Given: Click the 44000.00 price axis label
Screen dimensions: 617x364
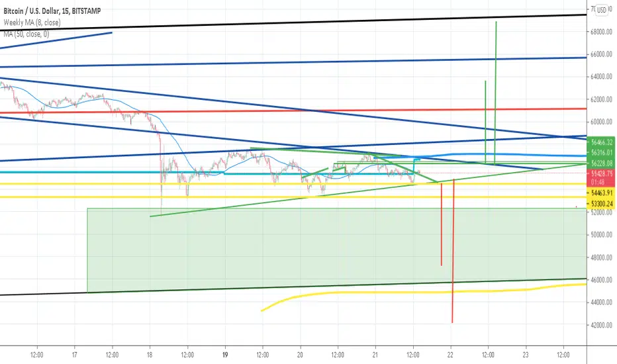Looking at the screenshot, I should pos(601,302).
